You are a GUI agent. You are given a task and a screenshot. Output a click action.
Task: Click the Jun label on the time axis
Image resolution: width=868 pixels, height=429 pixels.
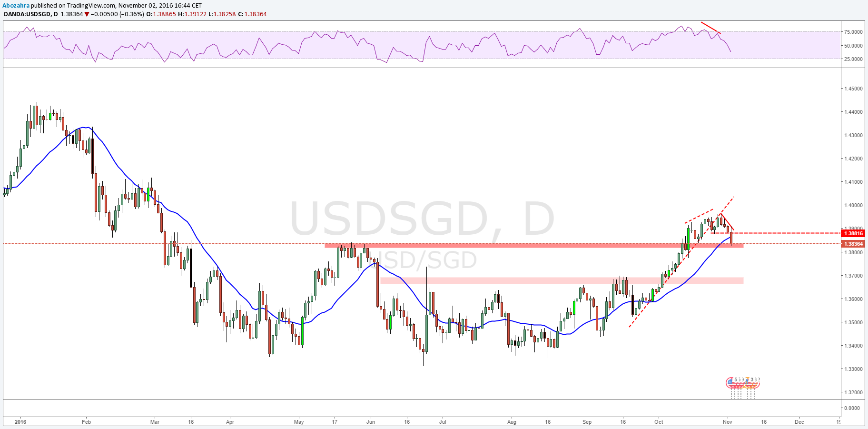(371, 422)
